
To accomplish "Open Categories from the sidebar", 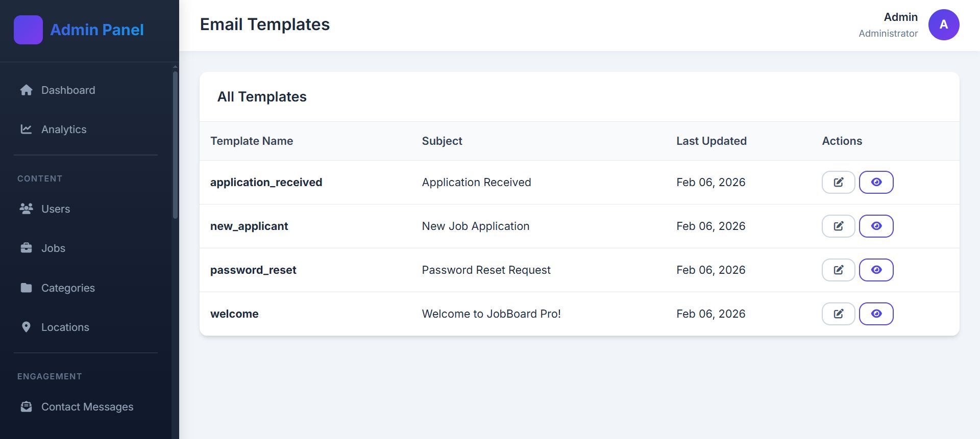I will click(x=68, y=288).
